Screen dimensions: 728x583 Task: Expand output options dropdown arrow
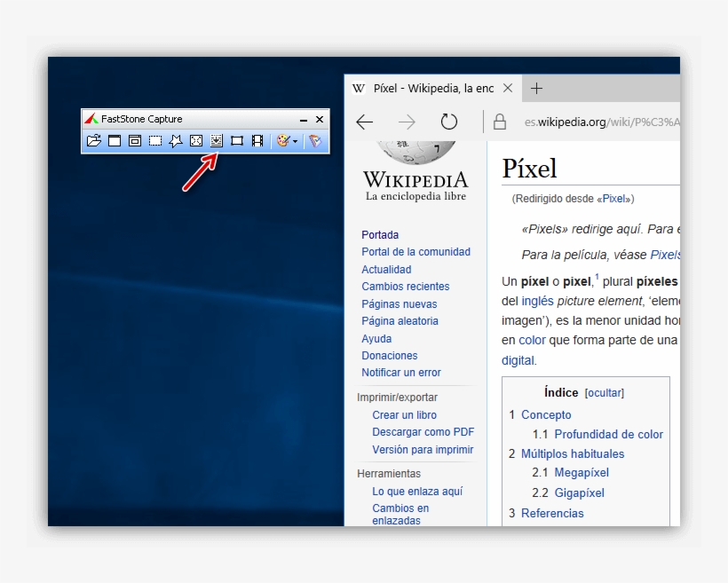tap(296, 141)
